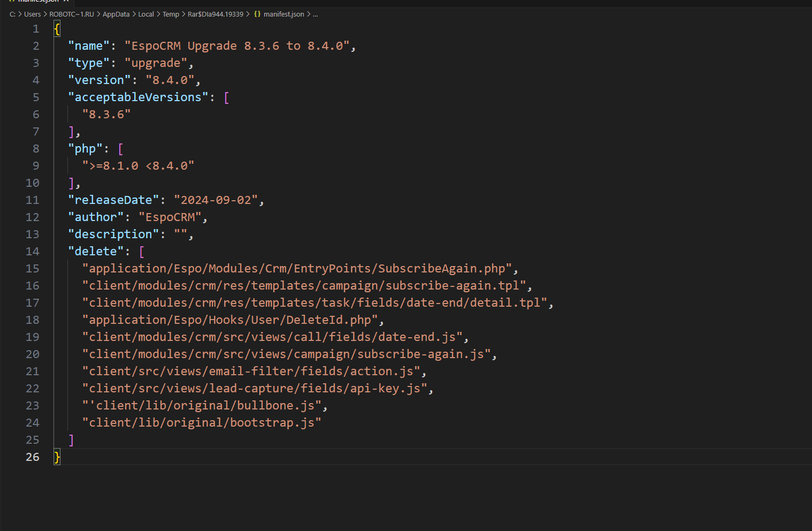
Task: Click line number 14 in the gutter
Action: point(32,252)
